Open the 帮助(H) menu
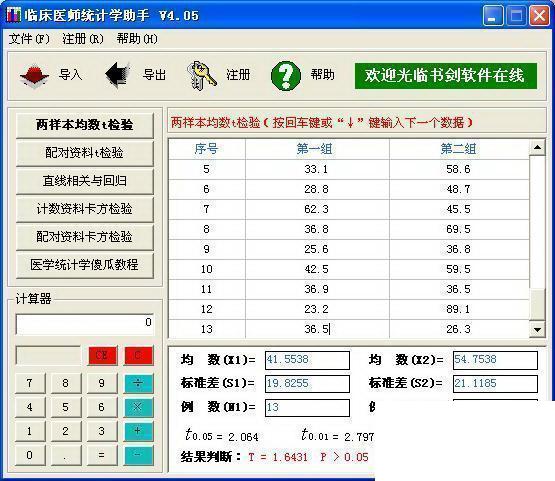 (x=137, y=39)
